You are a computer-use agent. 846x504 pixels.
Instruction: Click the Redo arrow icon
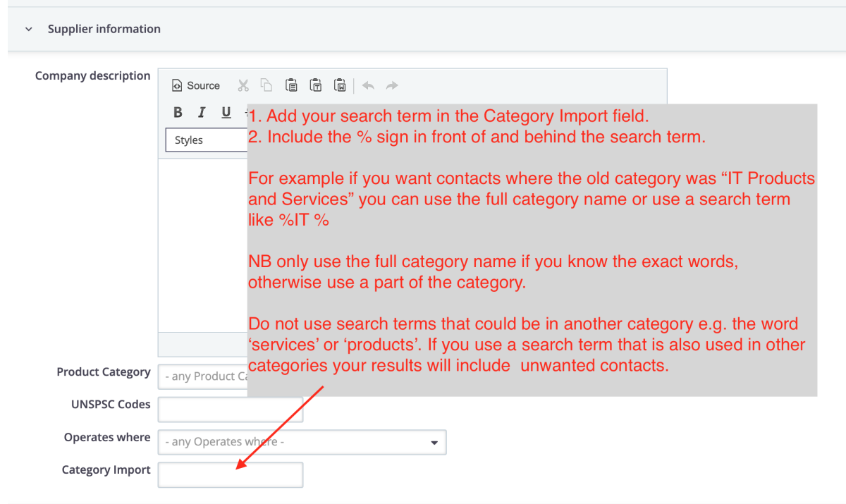coord(392,85)
